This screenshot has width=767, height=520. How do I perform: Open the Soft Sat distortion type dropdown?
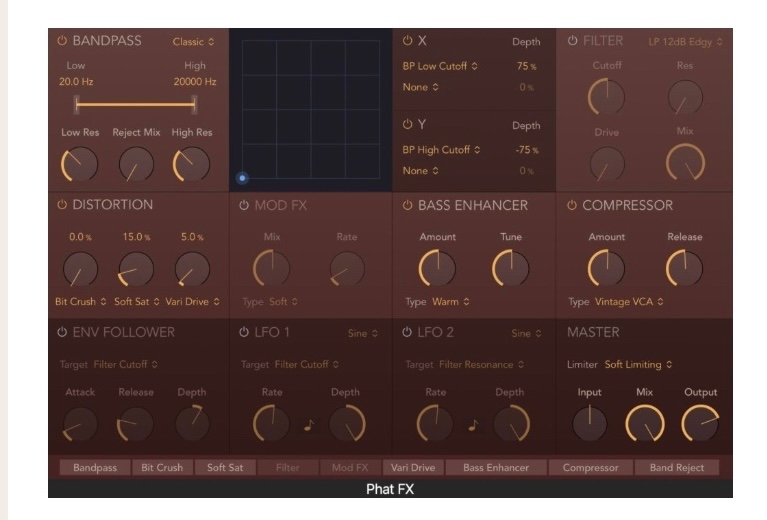[x=137, y=302]
